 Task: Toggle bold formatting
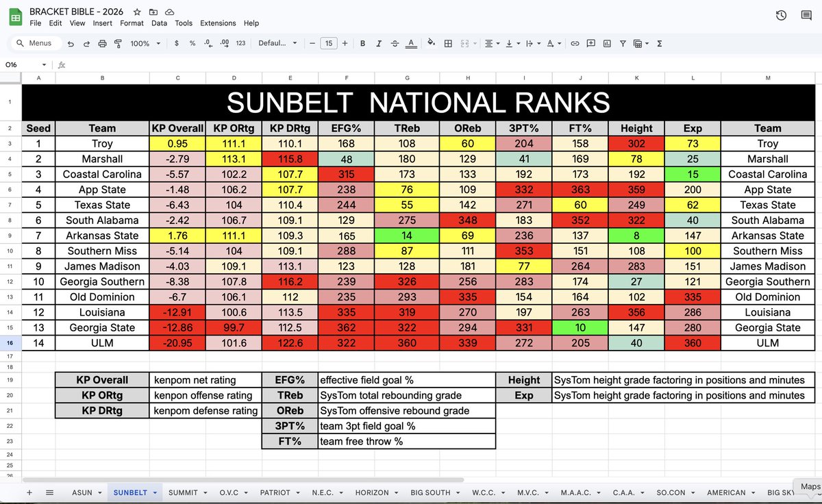point(363,43)
